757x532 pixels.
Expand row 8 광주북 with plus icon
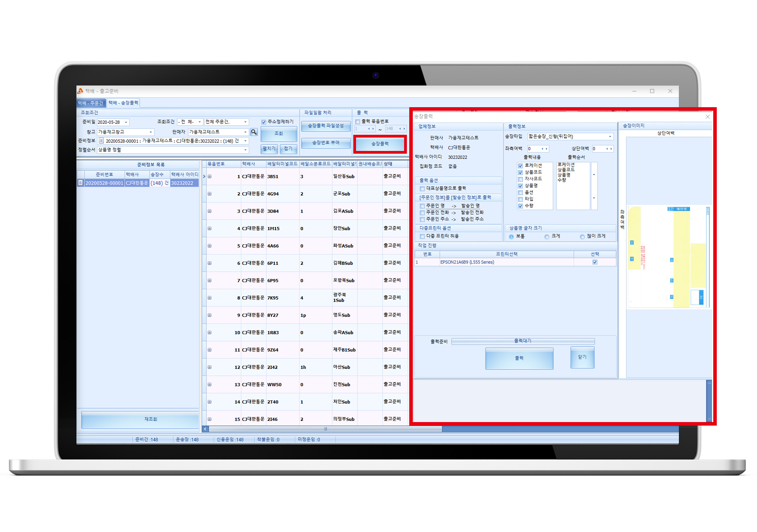point(210,298)
